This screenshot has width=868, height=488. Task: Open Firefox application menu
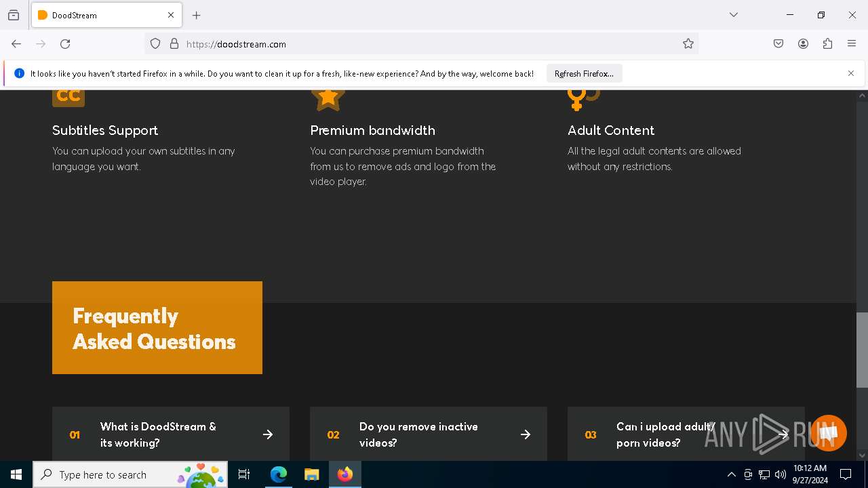(x=852, y=44)
